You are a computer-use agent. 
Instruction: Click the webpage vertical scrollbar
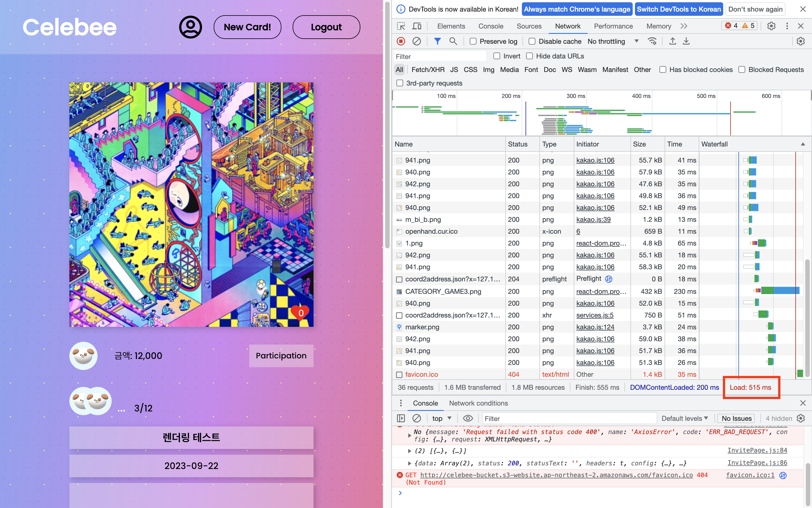click(387, 125)
